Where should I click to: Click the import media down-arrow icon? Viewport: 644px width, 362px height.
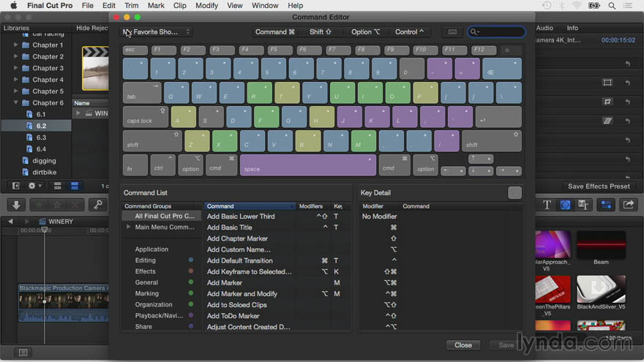[16, 204]
